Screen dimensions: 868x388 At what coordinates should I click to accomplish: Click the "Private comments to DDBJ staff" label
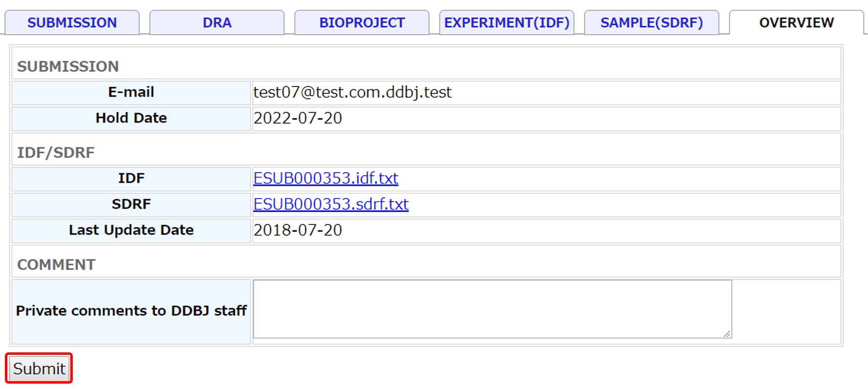(131, 311)
